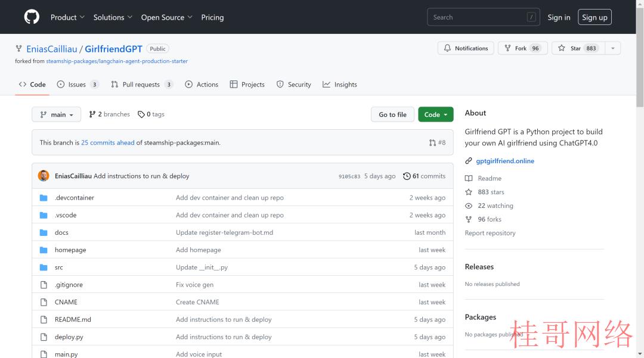Visit the gptgirlfriend.online website link

(x=505, y=161)
